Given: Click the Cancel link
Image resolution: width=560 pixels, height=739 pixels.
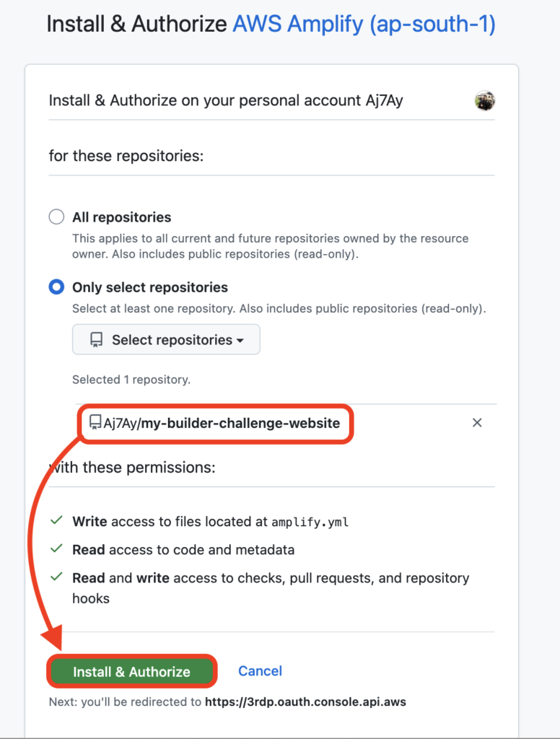Looking at the screenshot, I should click(x=261, y=671).
